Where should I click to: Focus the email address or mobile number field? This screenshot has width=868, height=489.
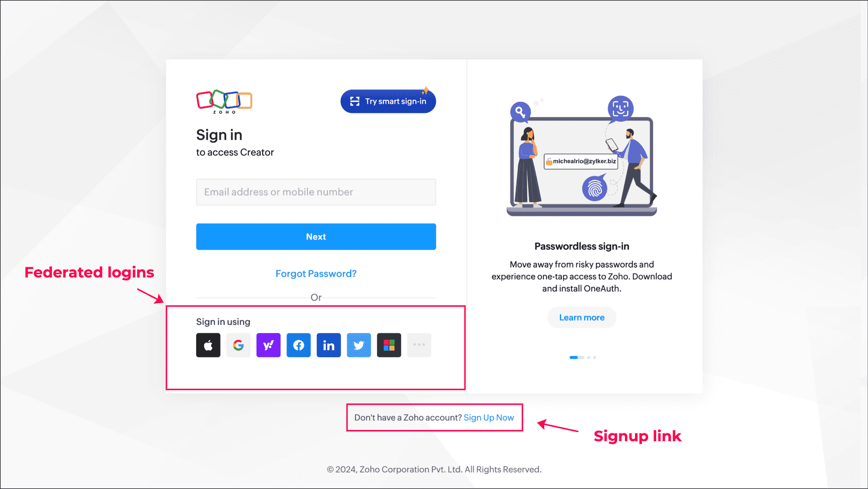pos(316,192)
